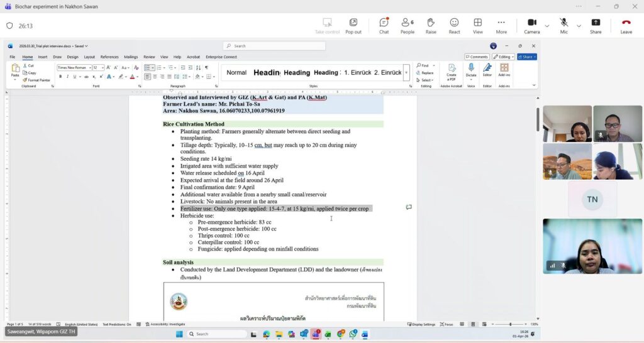Click the Share screen icon
644x343 pixels.
pos(596,25)
